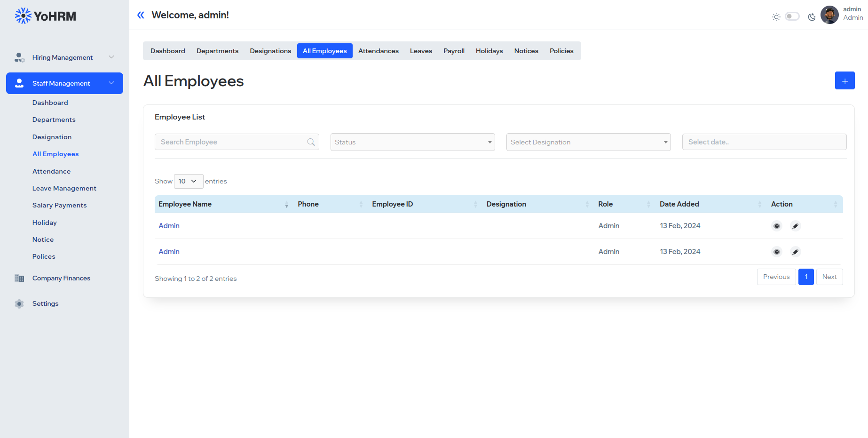Open the admin profile avatar
Screen dimensions: 868x438
pyautogui.click(x=829, y=15)
